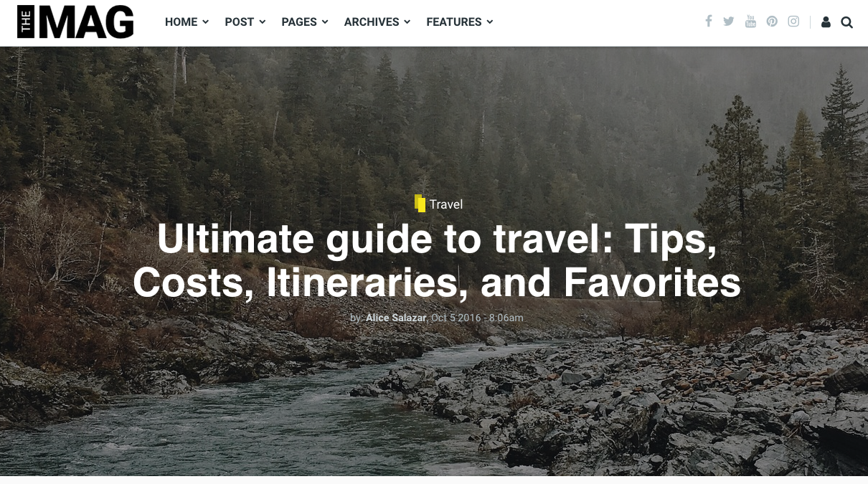Viewport: 868px width, 484px height.
Task: Open the Pinterest social icon
Action: [x=772, y=22]
